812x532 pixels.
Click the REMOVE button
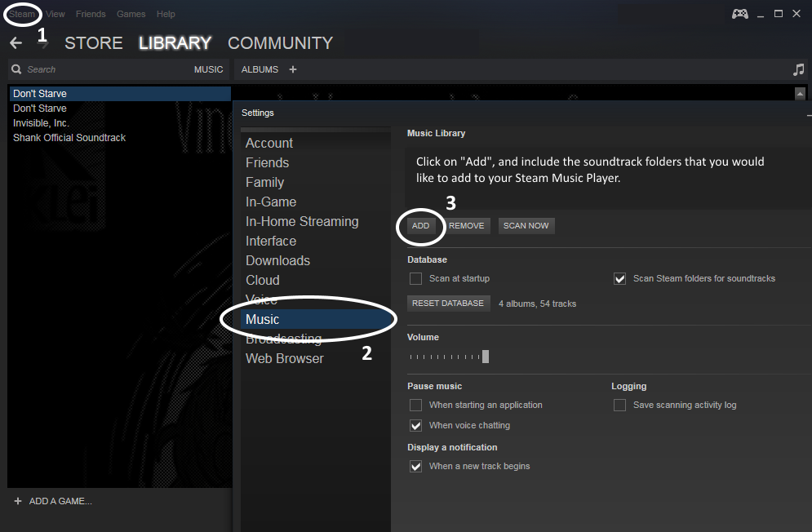[x=467, y=226]
